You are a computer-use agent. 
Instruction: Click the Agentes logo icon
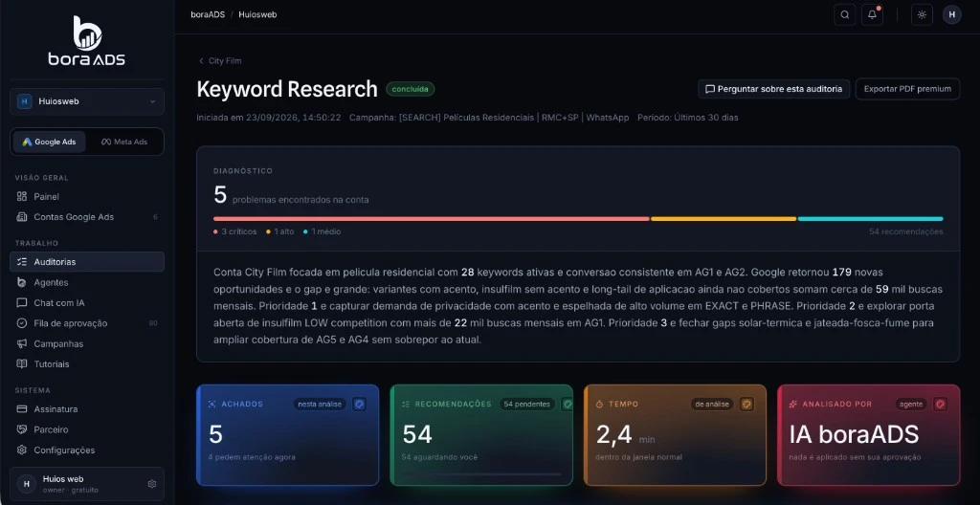coord(22,282)
